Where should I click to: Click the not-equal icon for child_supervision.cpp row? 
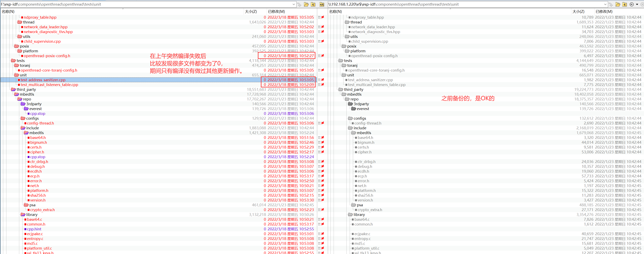[323, 41]
